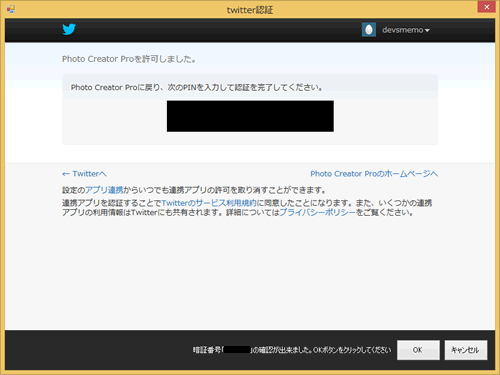500x375 pixels.
Task: Click the キャンセル button
Action: [466, 350]
